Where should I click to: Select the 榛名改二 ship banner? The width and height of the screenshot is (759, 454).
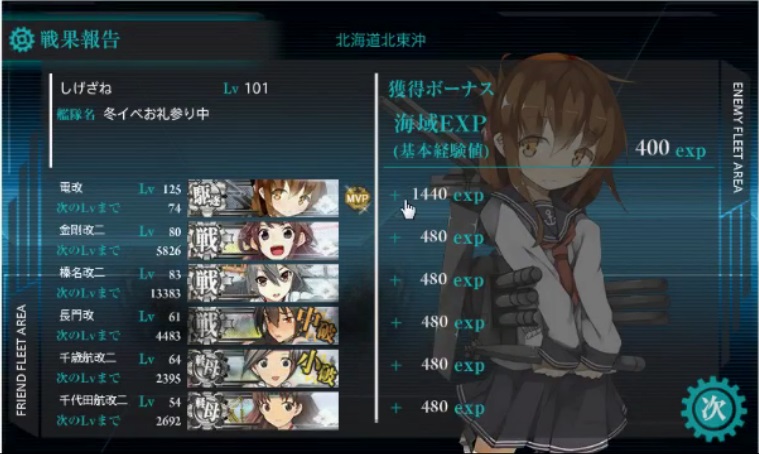pos(263,283)
